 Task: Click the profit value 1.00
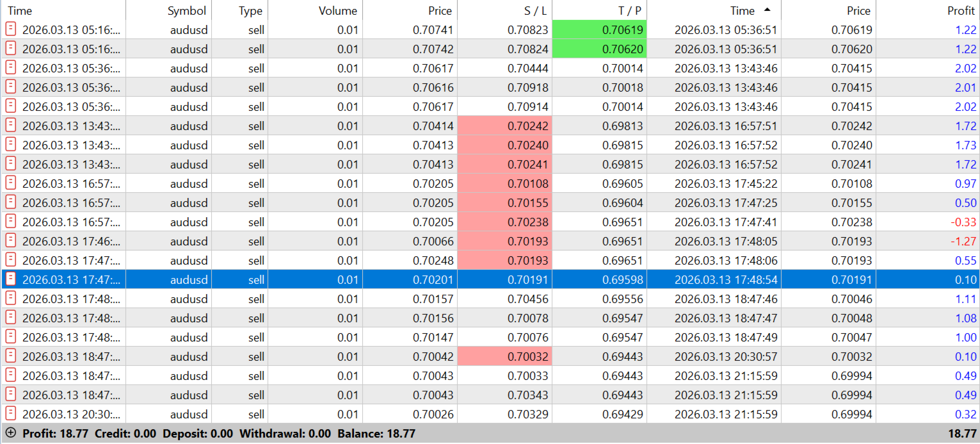tap(966, 337)
